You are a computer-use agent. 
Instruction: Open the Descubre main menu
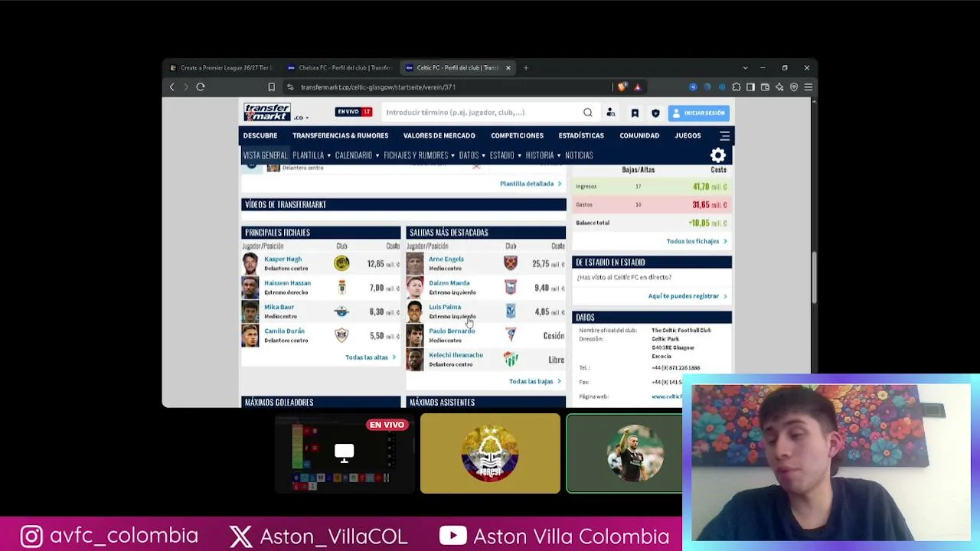(x=260, y=136)
